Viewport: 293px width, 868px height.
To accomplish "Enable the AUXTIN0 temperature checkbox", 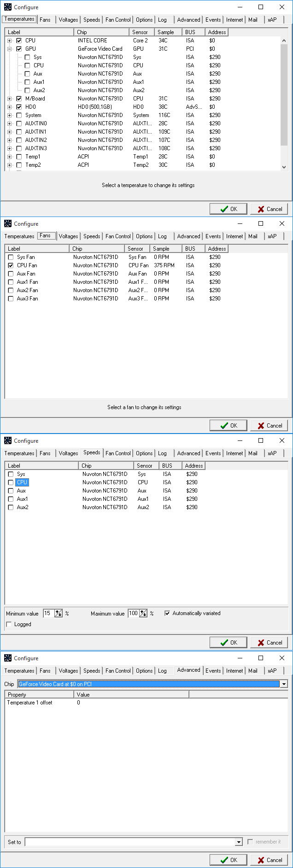I will 19,123.
